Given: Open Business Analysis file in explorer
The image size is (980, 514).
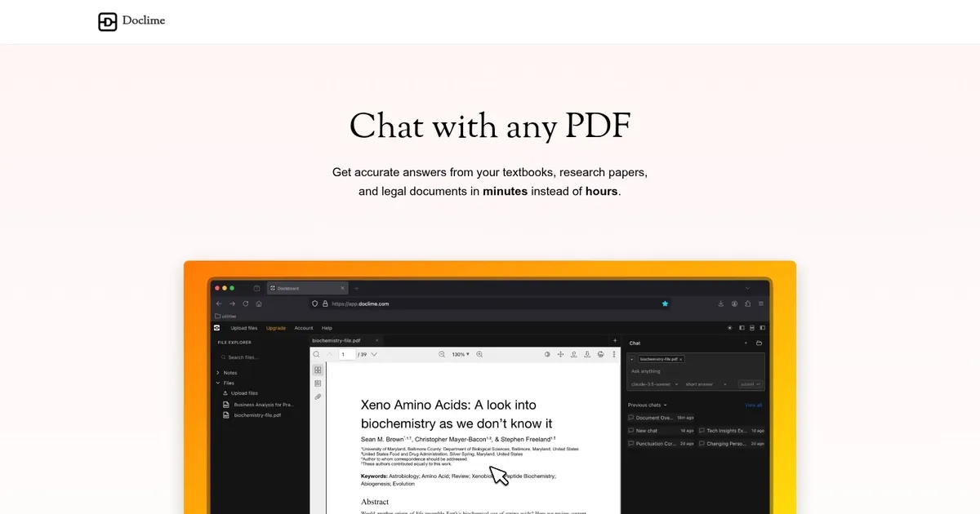Looking at the screenshot, I should click(x=258, y=405).
